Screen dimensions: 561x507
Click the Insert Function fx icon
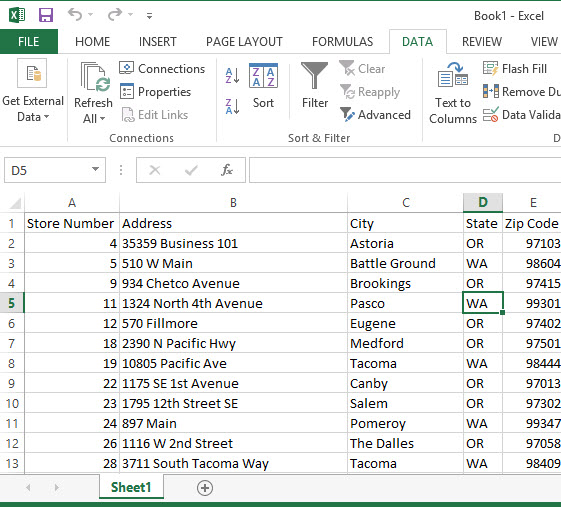[x=227, y=170]
